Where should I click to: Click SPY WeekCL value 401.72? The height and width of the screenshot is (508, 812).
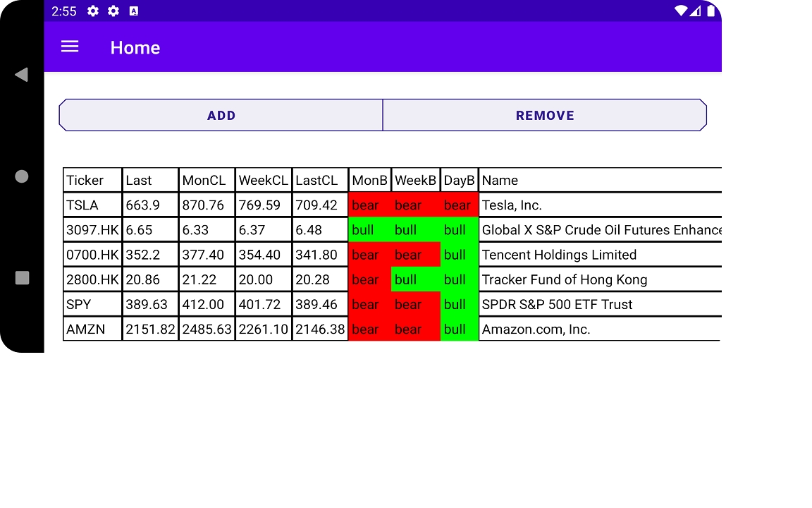tap(264, 305)
